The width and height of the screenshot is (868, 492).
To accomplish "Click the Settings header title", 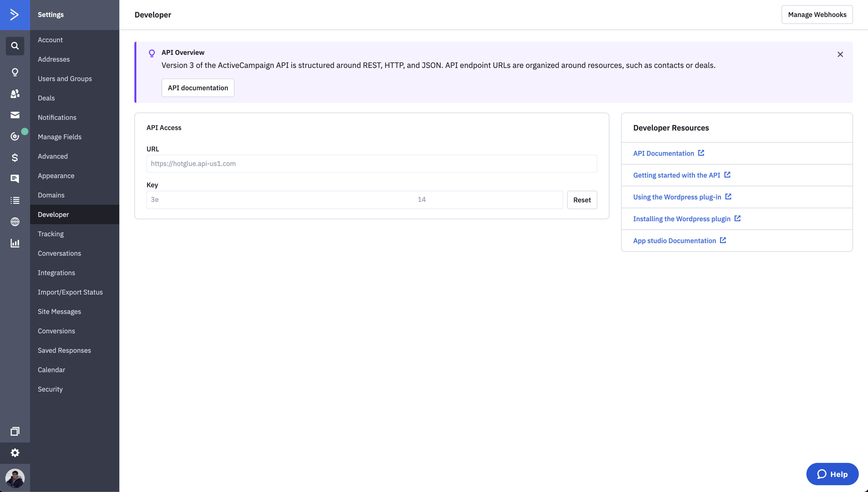I will coord(51,15).
